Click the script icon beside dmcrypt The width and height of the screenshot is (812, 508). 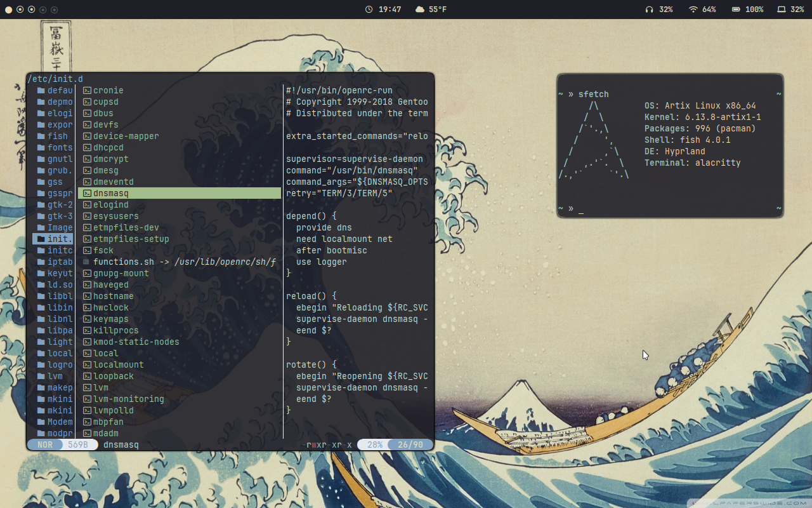click(x=87, y=159)
